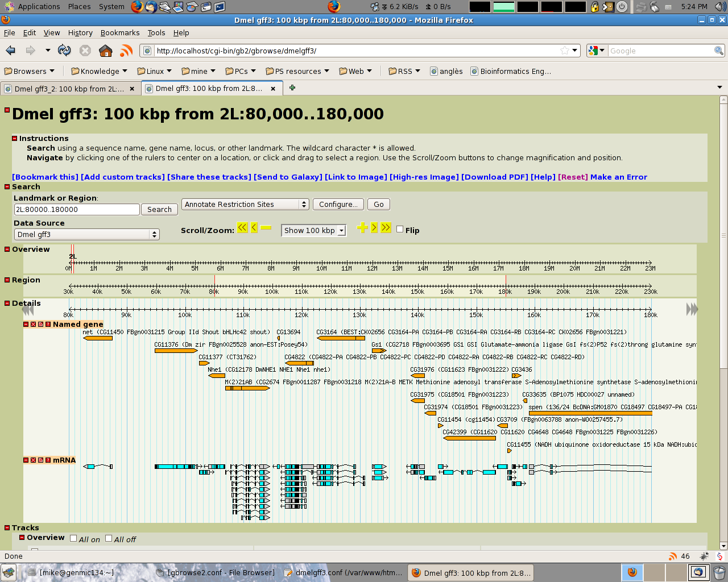
Task: Collapse the Details section
Action: click(x=7, y=303)
